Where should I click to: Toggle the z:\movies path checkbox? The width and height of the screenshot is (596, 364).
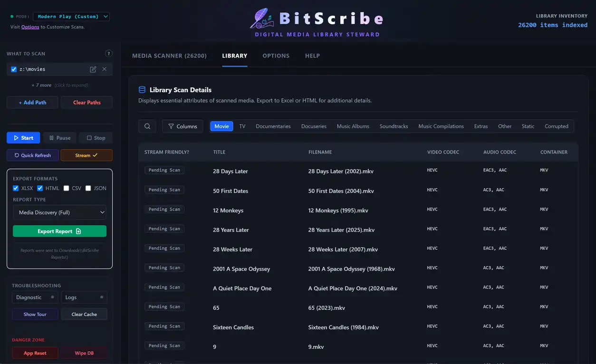(14, 69)
